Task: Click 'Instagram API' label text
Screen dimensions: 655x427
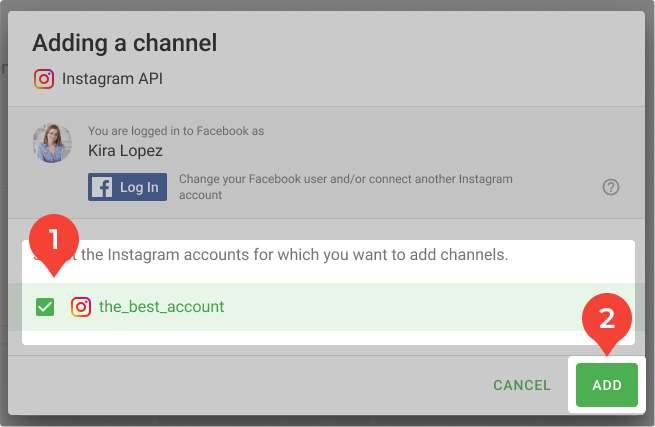Action: click(112, 79)
